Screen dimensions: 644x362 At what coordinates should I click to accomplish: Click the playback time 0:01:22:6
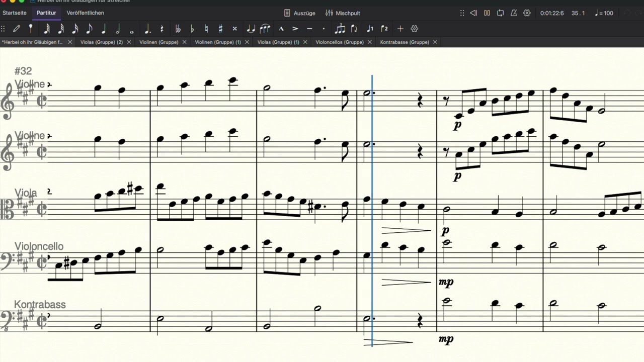point(552,13)
